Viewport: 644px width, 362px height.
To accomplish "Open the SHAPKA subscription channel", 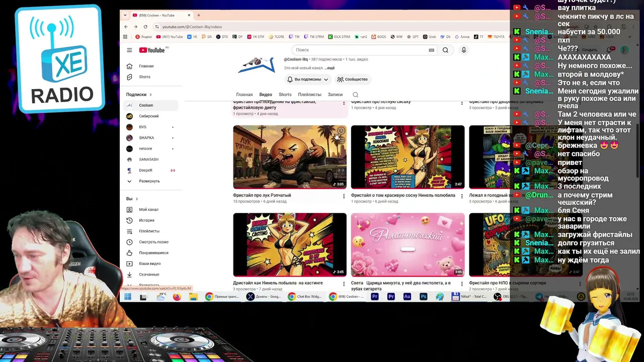I will click(151, 138).
